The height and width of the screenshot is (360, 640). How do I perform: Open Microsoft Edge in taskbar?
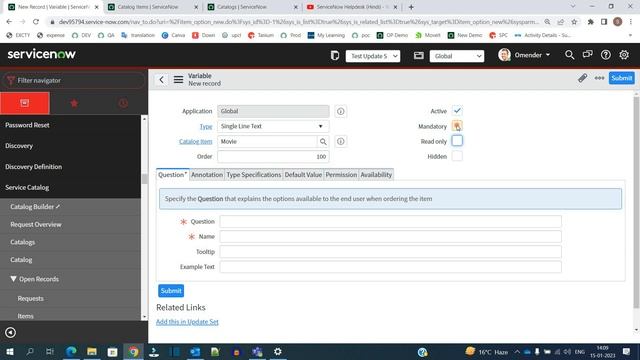pos(71,351)
